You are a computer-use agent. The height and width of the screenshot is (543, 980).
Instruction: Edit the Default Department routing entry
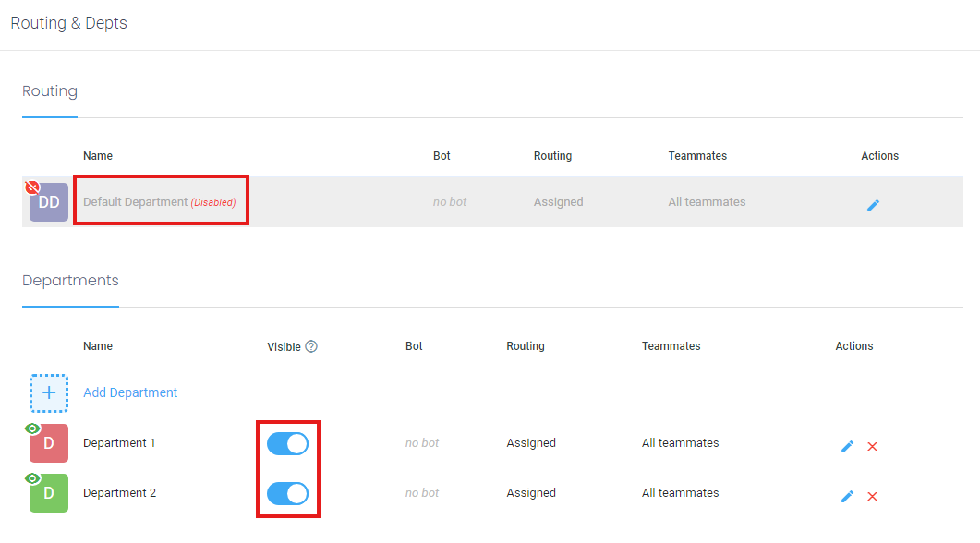coord(873,205)
